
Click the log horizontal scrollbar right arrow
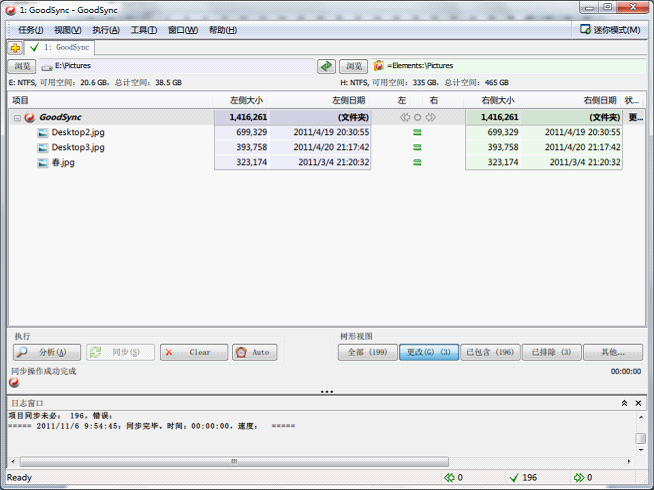coord(629,461)
